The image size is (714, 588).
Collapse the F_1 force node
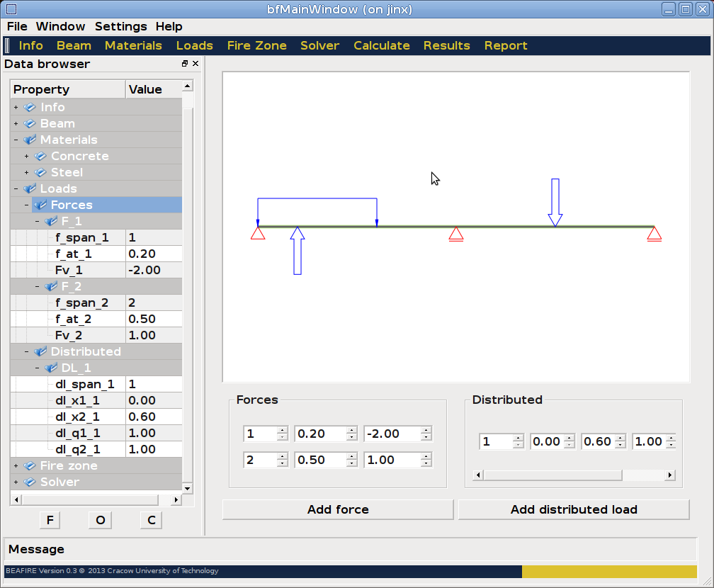click(37, 222)
